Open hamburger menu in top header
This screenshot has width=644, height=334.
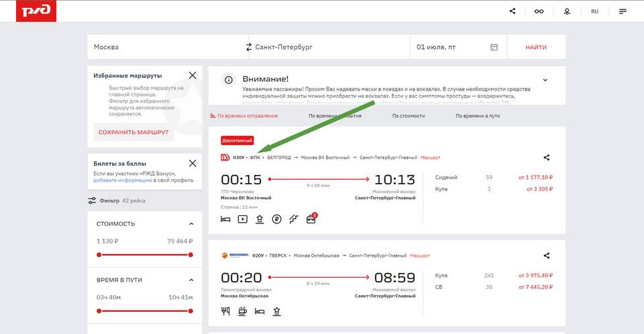(623, 11)
